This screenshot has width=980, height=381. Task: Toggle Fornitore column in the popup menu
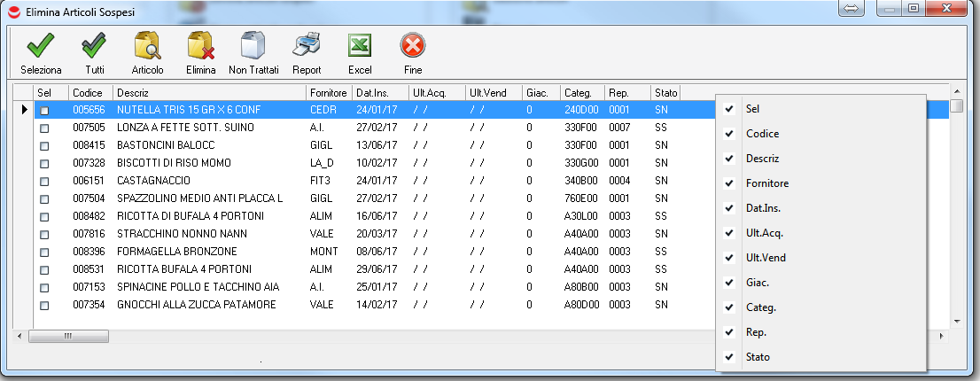pyautogui.click(x=766, y=183)
